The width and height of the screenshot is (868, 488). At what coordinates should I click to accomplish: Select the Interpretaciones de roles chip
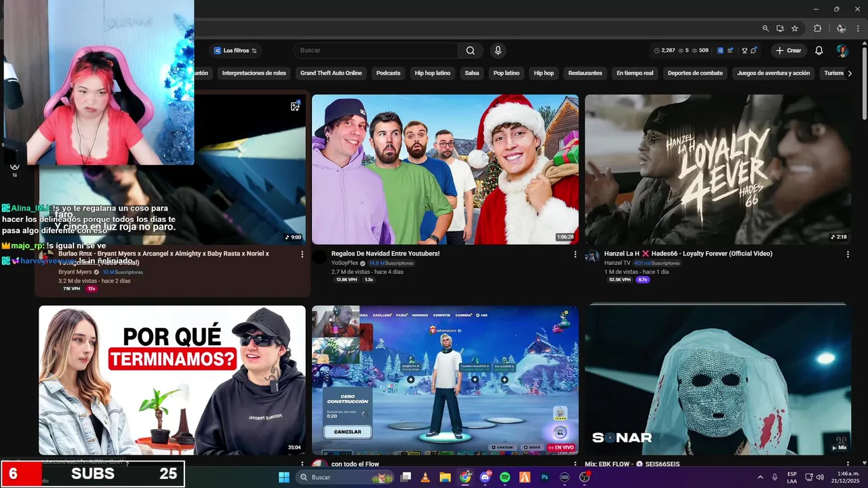(254, 73)
